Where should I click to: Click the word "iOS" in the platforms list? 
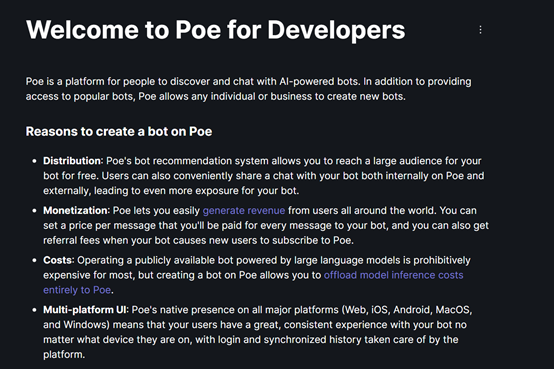[378, 310]
